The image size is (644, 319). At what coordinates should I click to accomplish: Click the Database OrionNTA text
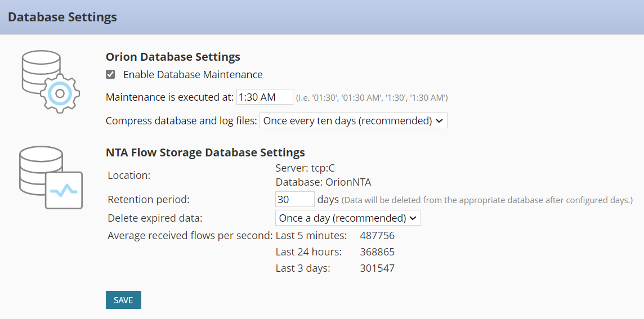pyautogui.click(x=323, y=182)
